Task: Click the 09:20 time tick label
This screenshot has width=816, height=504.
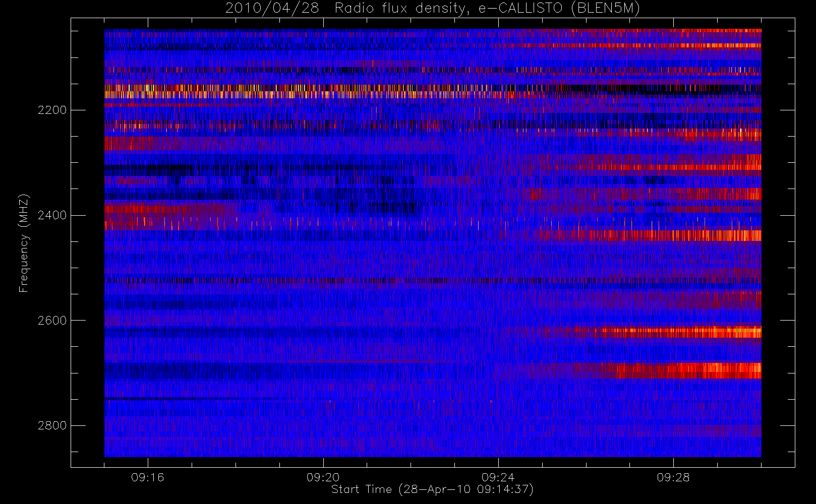Action: coord(323,477)
